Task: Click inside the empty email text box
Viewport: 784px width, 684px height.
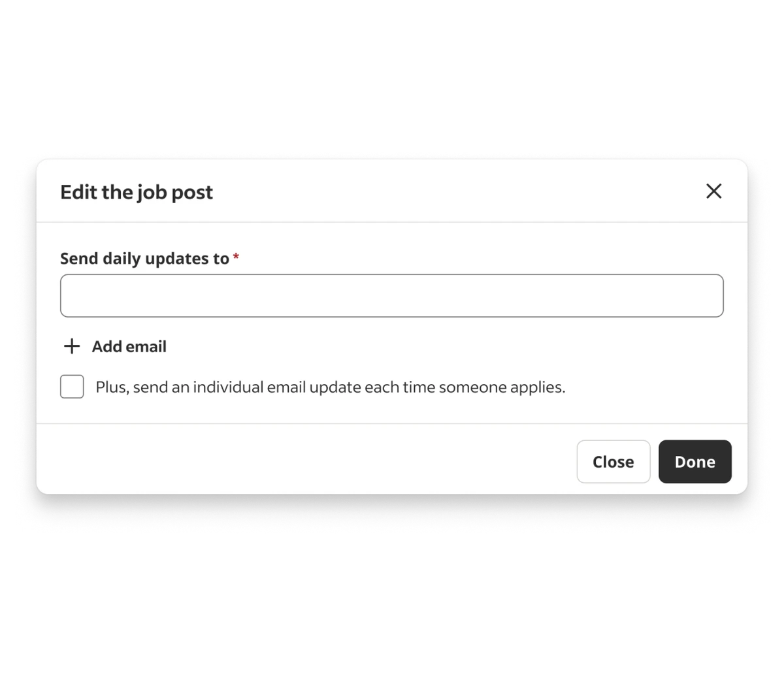Action: pos(391,296)
